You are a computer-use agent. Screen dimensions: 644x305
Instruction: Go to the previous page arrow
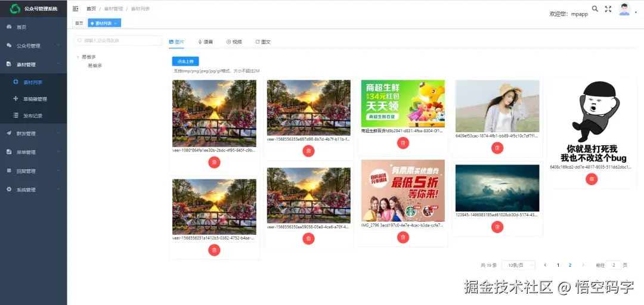(545, 265)
